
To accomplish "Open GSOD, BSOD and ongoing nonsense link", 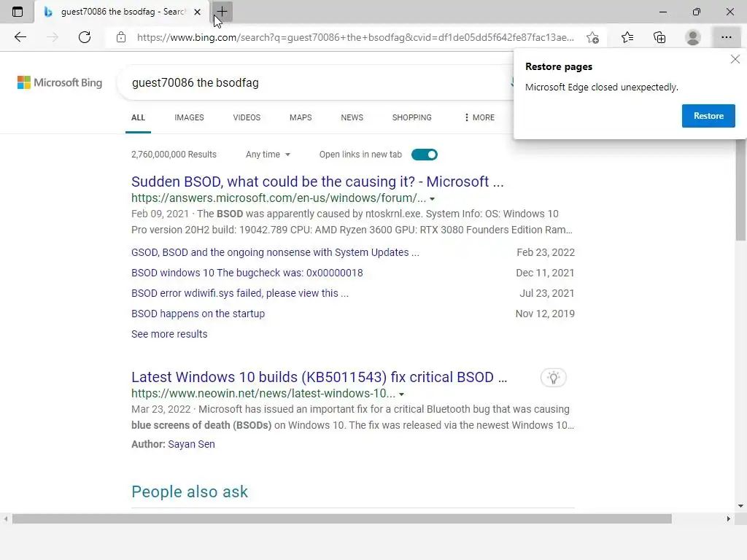I will 275,252.
